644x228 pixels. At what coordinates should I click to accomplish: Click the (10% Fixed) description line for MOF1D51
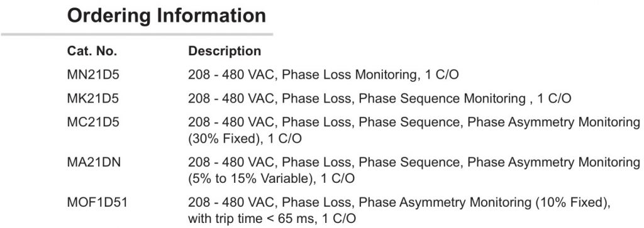[399, 203]
